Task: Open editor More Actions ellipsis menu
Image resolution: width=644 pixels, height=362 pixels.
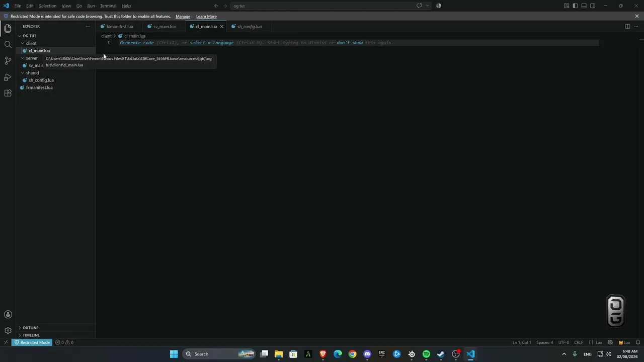Action: coord(636,27)
